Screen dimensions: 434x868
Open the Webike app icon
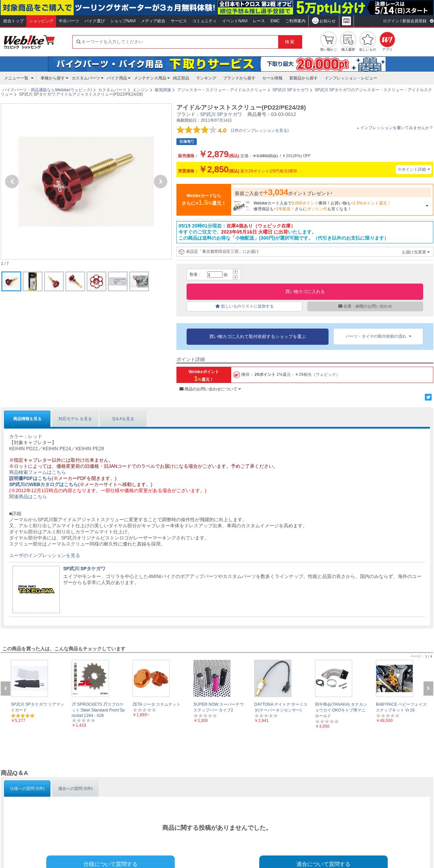[387, 40]
